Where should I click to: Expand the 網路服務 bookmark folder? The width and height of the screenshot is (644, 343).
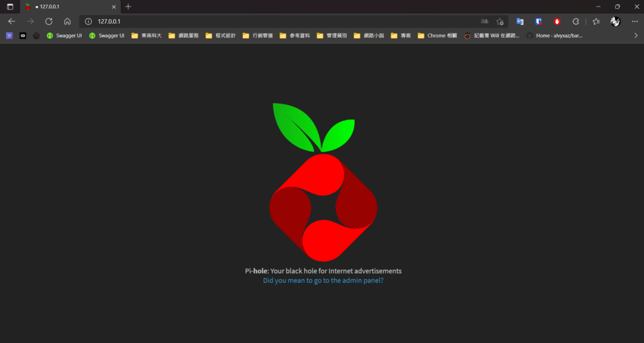pos(184,36)
